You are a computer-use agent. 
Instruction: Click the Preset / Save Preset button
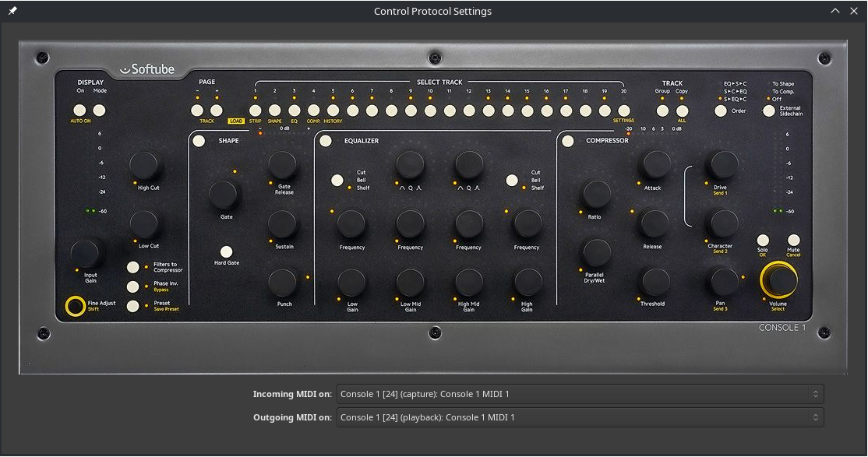point(133,306)
